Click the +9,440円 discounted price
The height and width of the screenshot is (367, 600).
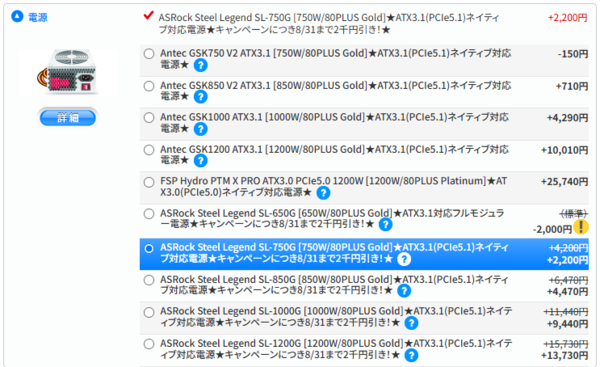coord(567,324)
